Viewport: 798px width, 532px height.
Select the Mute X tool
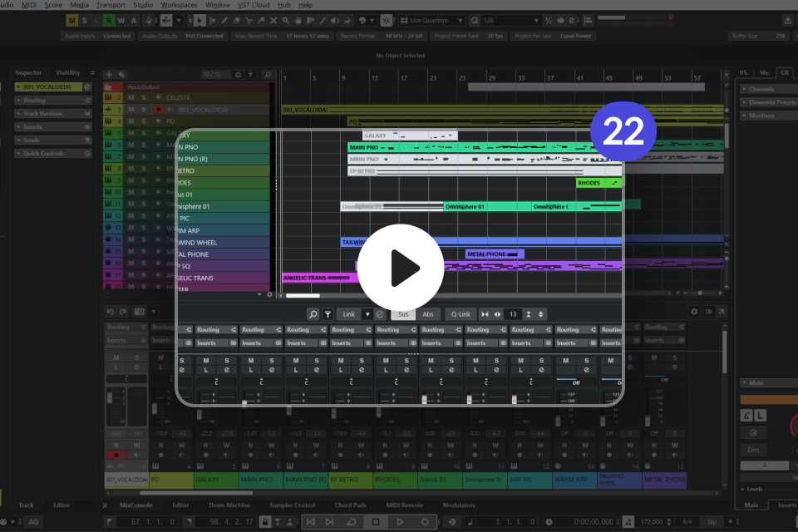click(273, 20)
